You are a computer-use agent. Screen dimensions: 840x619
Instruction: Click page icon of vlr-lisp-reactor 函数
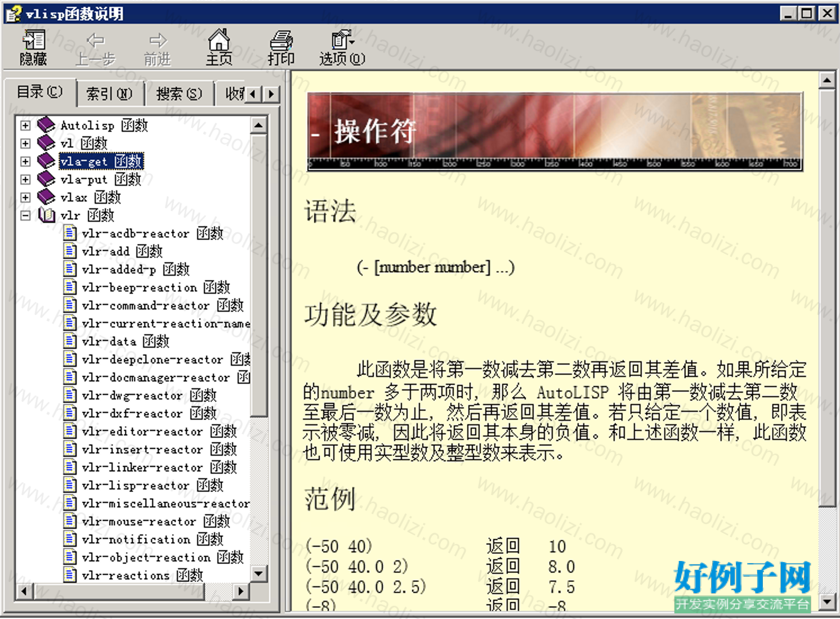(70, 485)
